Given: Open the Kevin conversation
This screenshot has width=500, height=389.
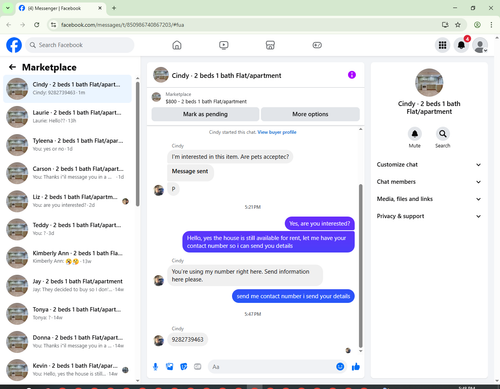Looking at the screenshot, I should (x=67, y=370).
